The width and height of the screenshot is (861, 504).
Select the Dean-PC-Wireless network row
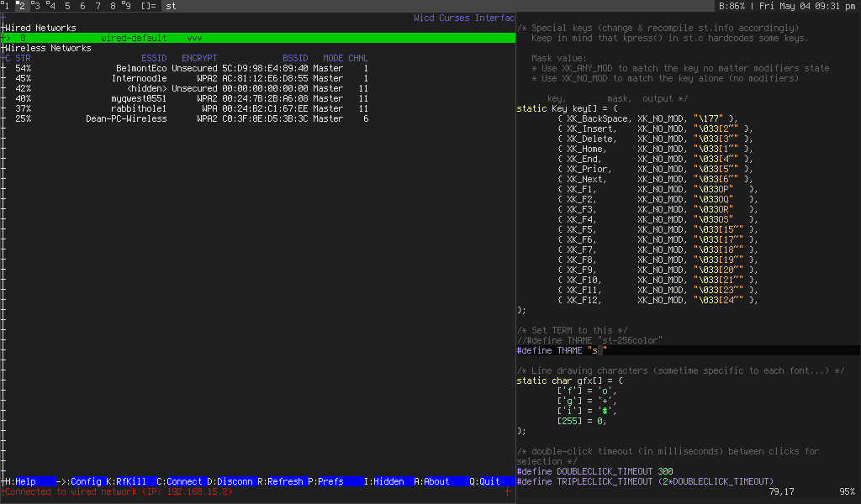pyautogui.click(x=126, y=118)
